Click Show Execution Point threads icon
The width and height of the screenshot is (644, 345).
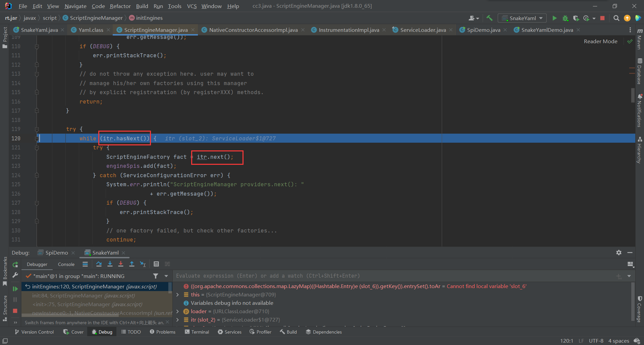pos(85,264)
